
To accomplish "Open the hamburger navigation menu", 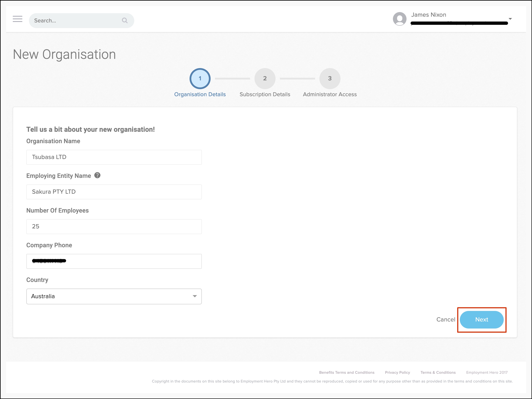I will 17,19.
